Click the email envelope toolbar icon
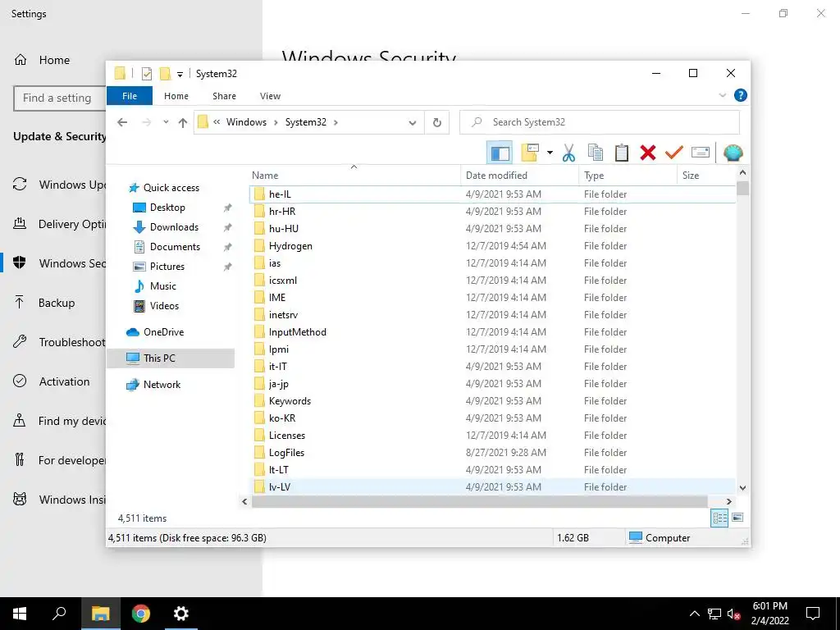Screen dimensions: 840x630 (701, 153)
